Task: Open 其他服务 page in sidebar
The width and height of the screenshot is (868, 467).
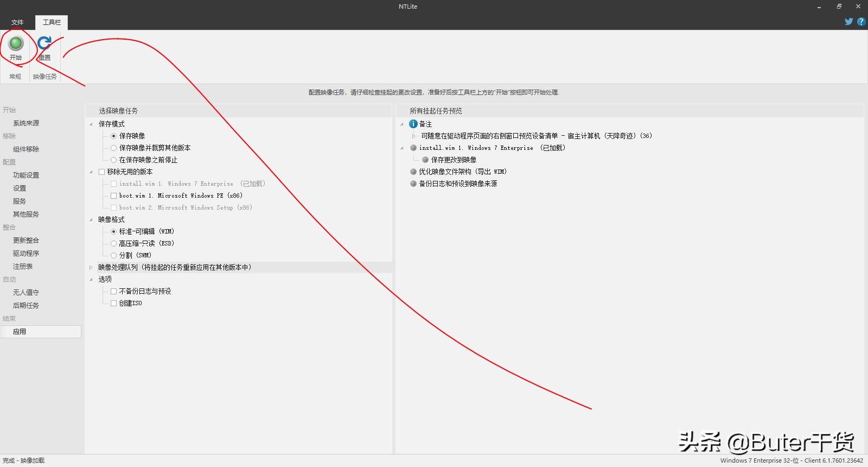Action: pyautogui.click(x=26, y=214)
